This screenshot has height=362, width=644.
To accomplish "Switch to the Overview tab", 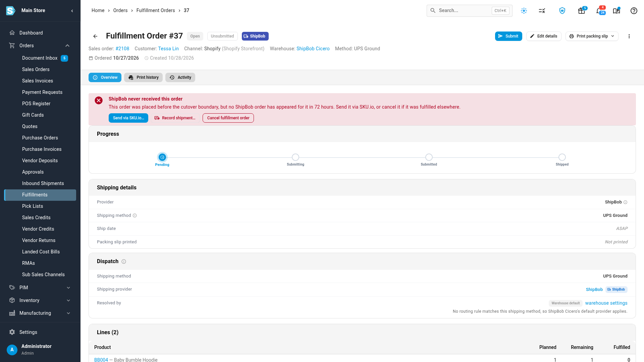I will click(105, 77).
